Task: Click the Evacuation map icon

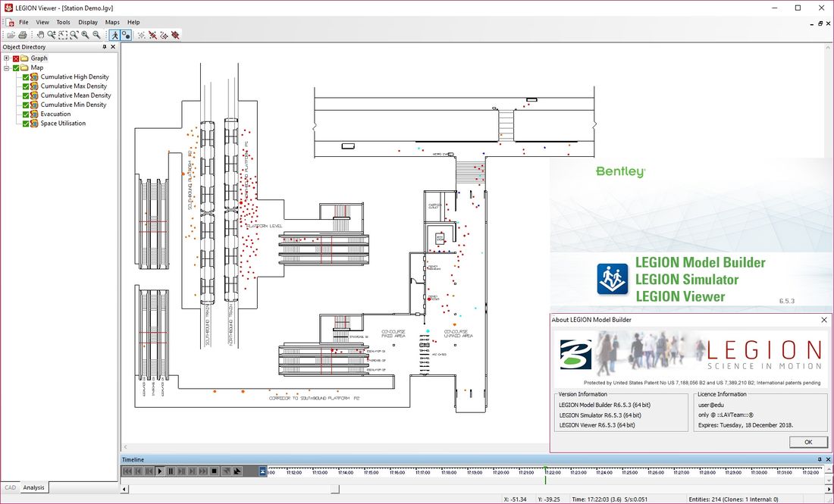Action: click(x=35, y=114)
